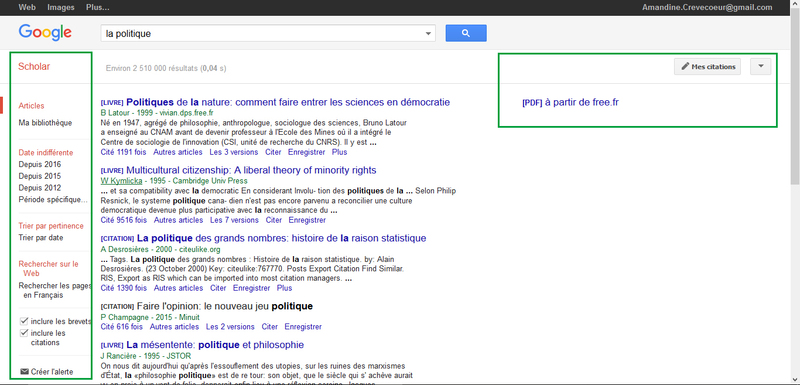Open Images in the top bar
This screenshot has height=385, width=800.
61,7
